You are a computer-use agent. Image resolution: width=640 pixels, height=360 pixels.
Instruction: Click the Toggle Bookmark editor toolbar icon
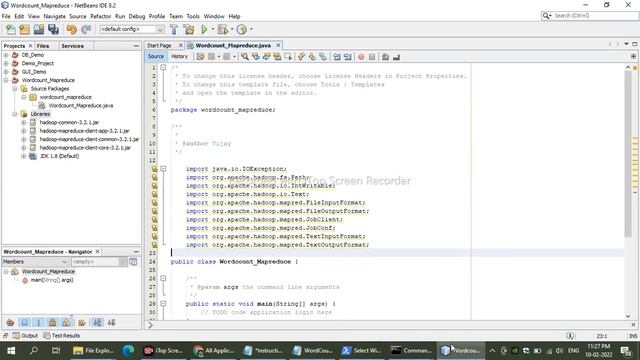pyautogui.click(x=323, y=57)
